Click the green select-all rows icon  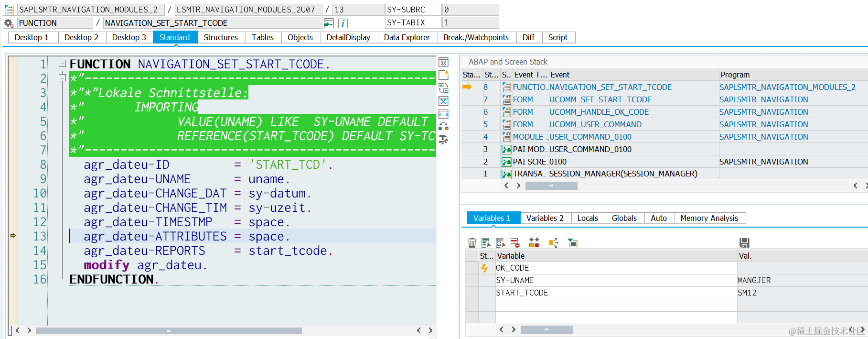coord(486,243)
